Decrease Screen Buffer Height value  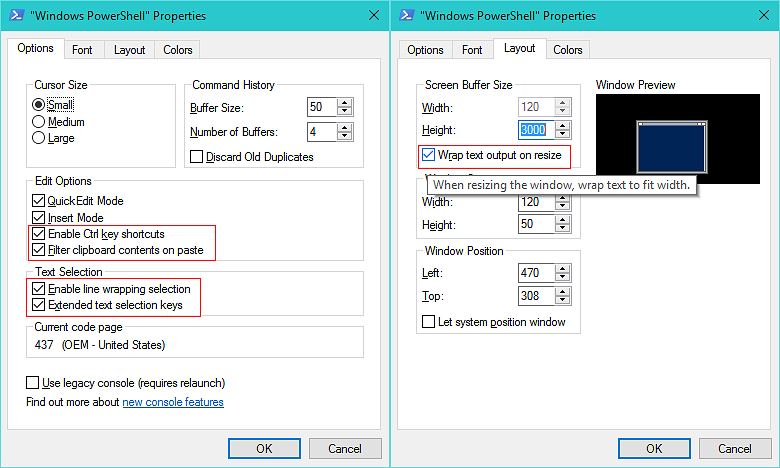tap(563, 134)
